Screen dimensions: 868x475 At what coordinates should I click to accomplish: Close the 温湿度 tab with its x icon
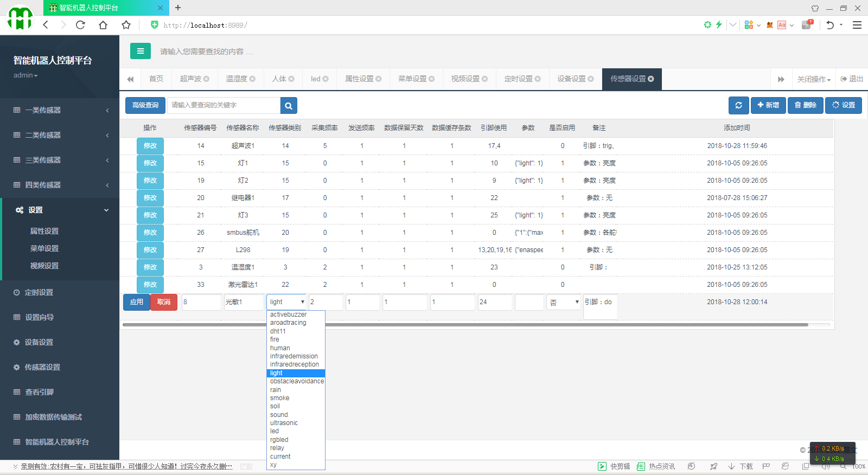point(252,79)
